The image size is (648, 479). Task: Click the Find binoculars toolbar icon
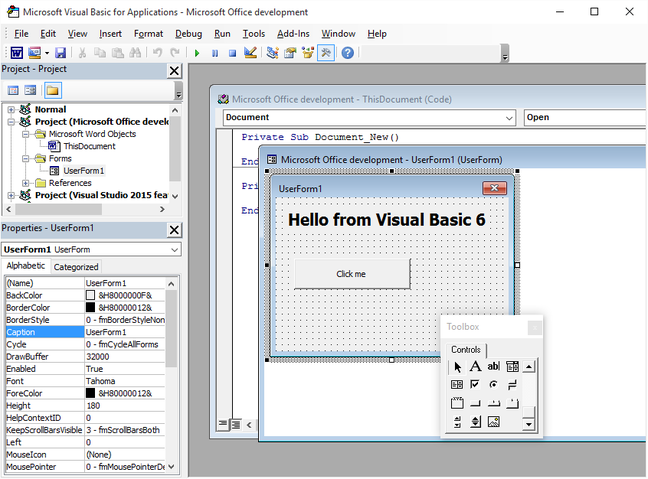tap(135, 53)
